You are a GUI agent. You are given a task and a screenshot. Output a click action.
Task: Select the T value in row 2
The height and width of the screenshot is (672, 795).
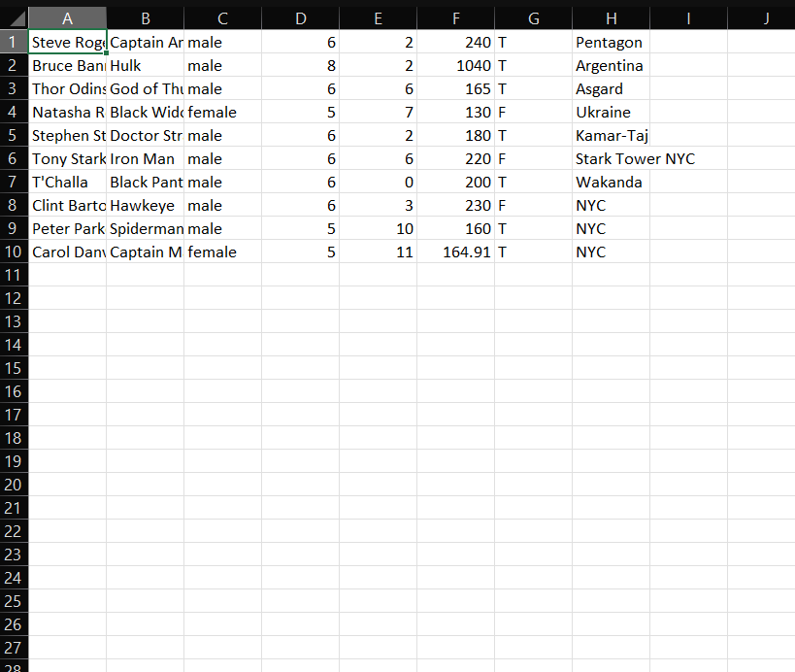(533, 65)
